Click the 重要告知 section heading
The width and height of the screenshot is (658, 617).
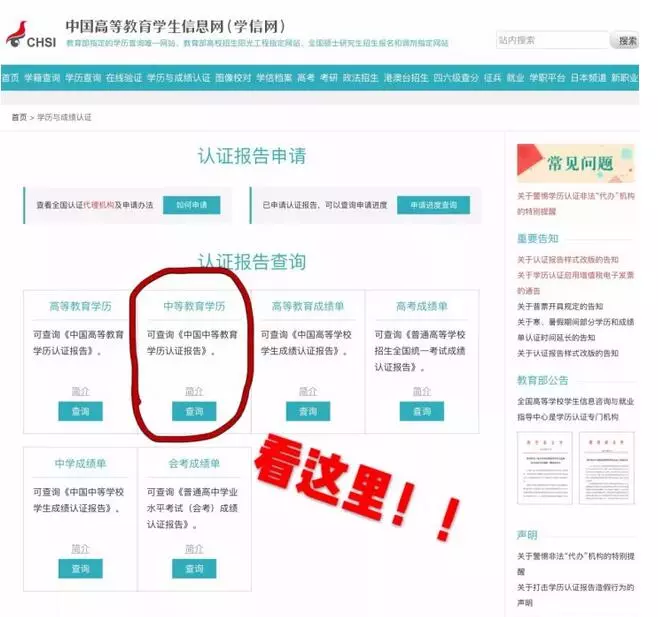tap(538, 239)
